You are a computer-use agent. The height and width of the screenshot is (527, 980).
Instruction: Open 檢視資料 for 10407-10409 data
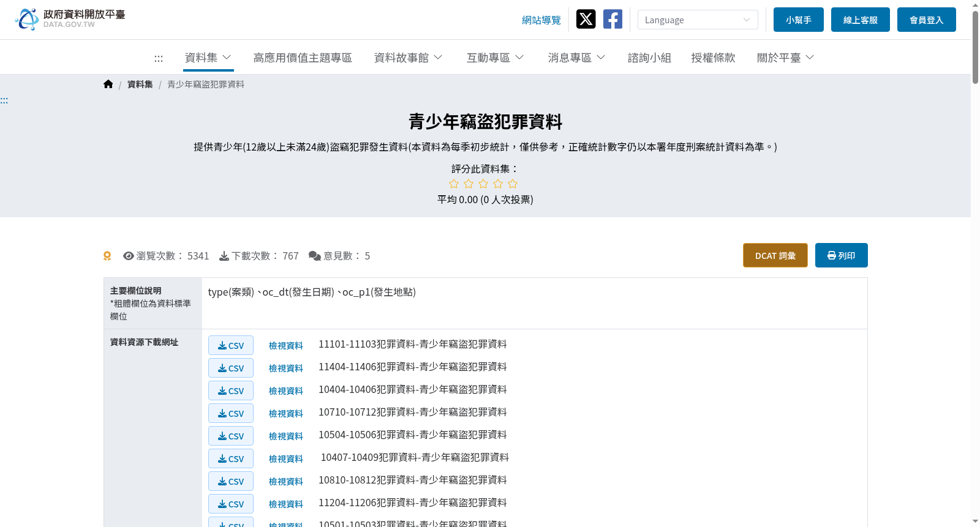[x=286, y=459]
